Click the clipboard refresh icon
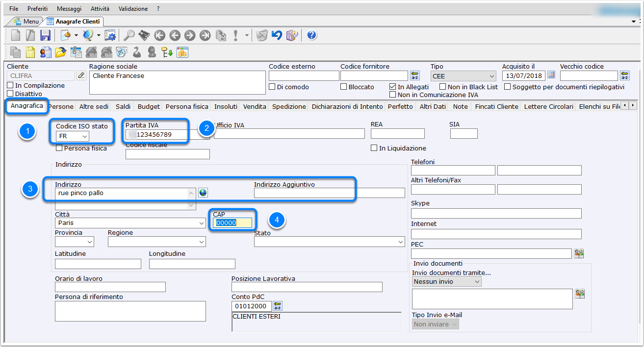The width and height of the screenshot is (644, 347). click(x=221, y=35)
